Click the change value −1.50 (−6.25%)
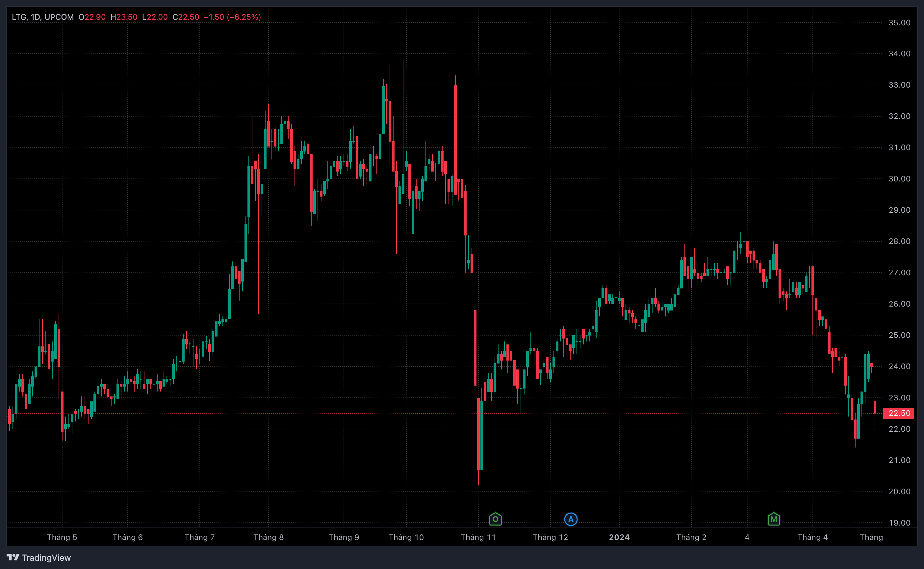Image resolution: width=924 pixels, height=569 pixels. pos(232,17)
